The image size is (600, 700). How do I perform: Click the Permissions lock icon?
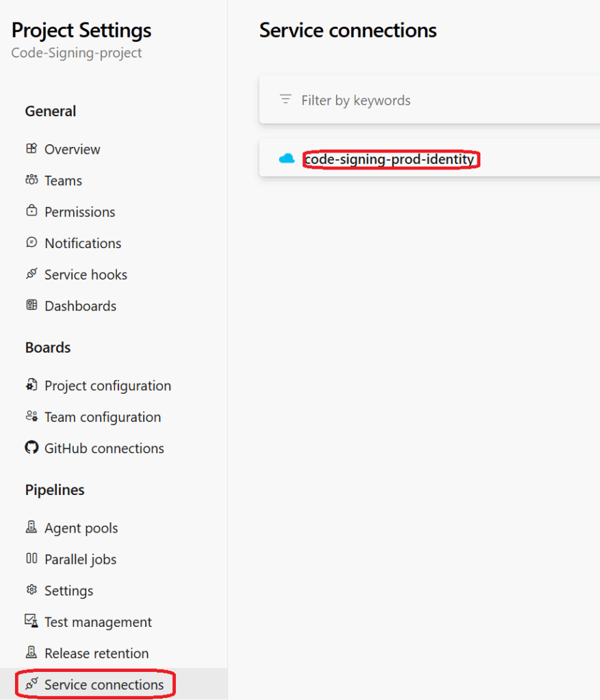click(x=31, y=212)
